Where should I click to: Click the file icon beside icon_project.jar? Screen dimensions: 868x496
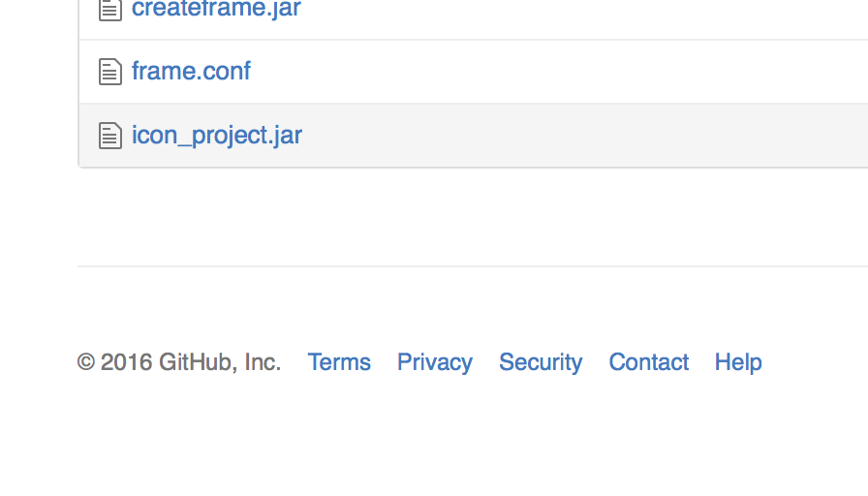[x=110, y=136]
